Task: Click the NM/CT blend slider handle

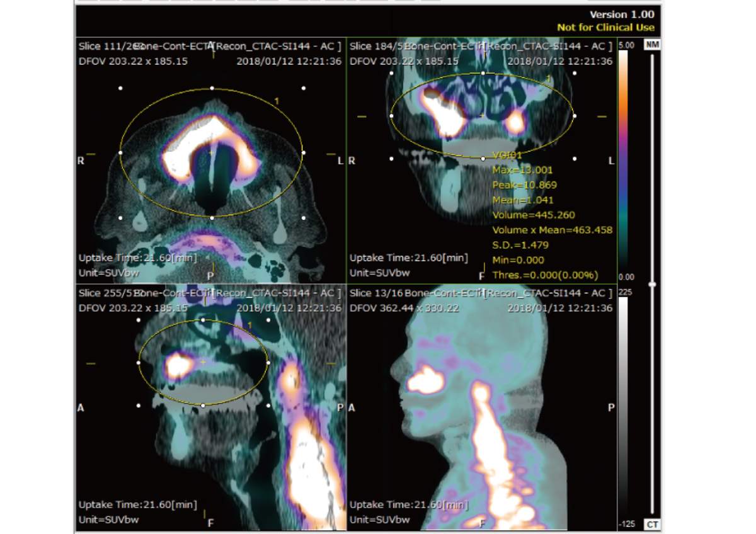Action: [652, 285]
